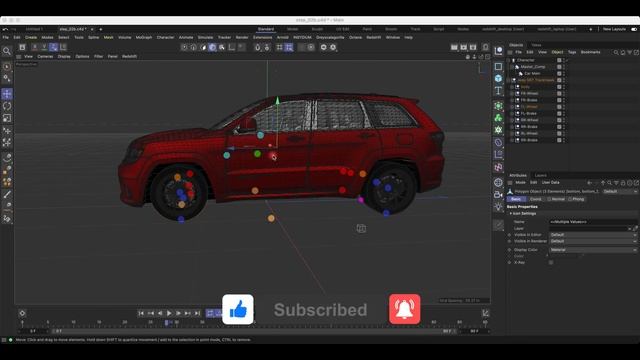Toggle the New Layout switch at top right
The width and height of the screenshot is (640, 360).
click(634, 29)
